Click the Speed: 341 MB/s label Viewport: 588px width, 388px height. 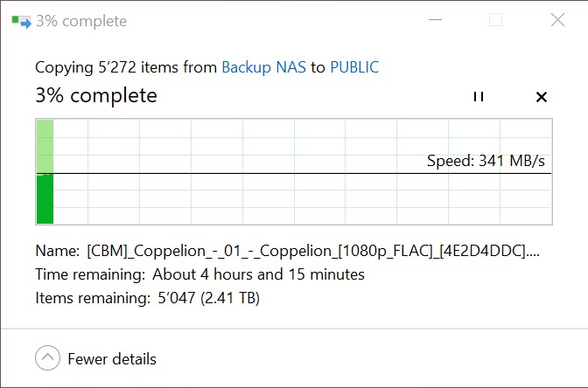[x=486, y=161]
